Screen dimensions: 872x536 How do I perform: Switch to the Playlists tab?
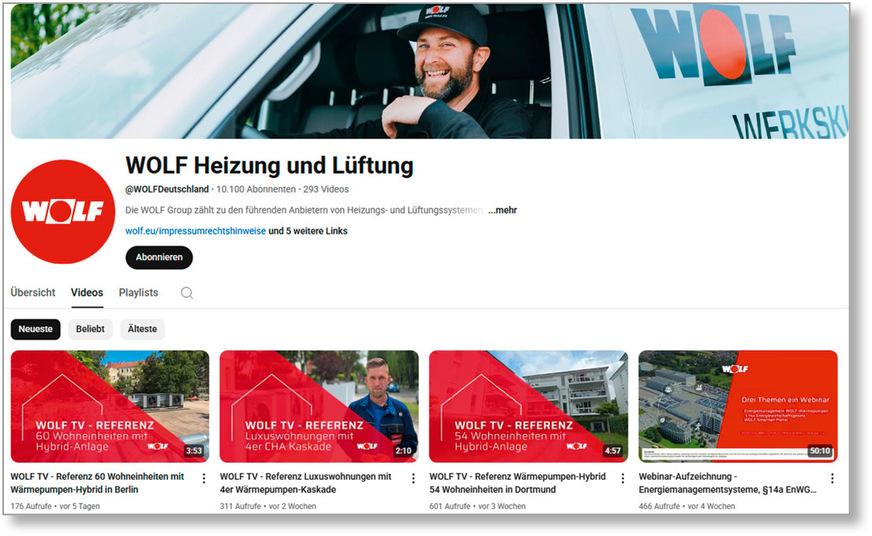tap(138, 292)
